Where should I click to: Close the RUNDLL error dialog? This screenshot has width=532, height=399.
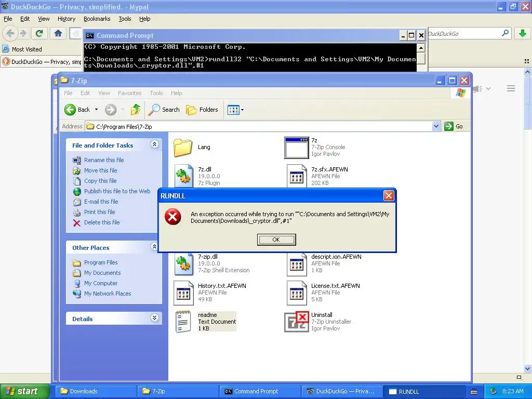[389, 195]
